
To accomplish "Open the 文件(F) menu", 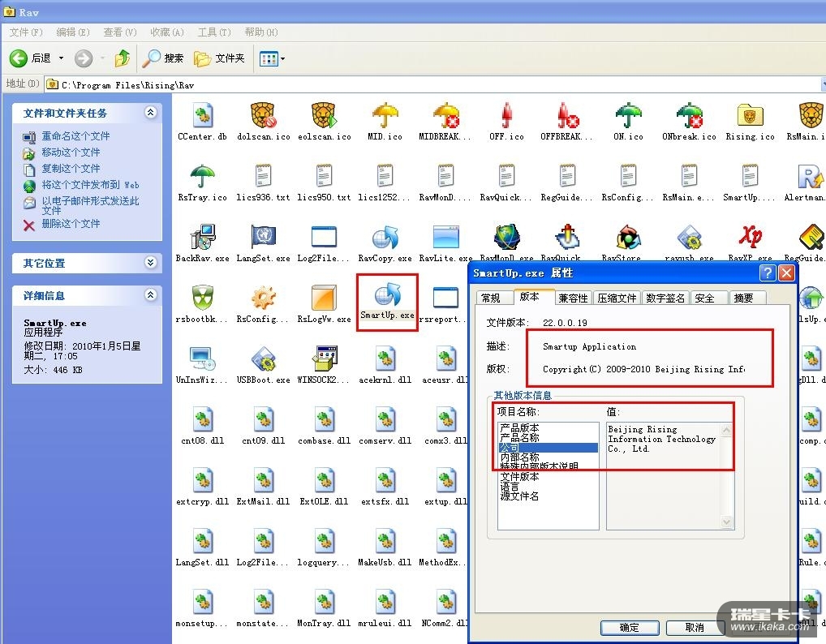I will pos(26,32).
